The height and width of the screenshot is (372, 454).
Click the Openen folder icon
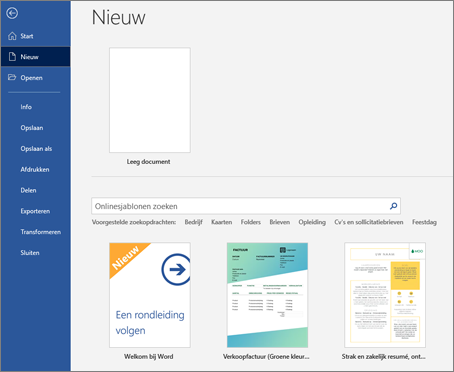click(x=12, y=77)
